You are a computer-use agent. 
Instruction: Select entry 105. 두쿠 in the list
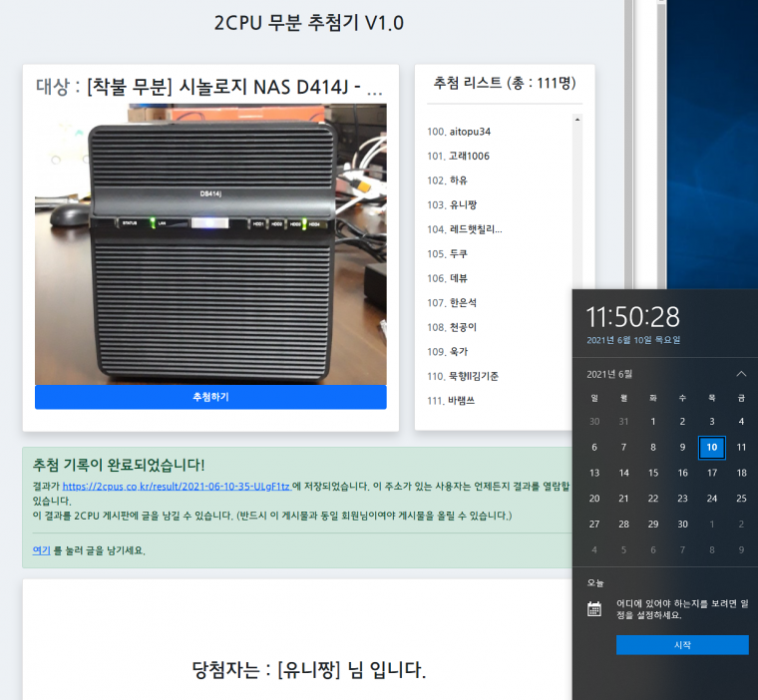pos(447,254)
